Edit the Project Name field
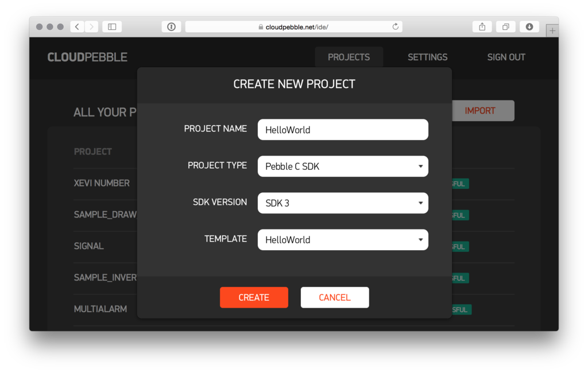This screenshot has width=588, height=373. pyautogui.click(x=343, y=130)
